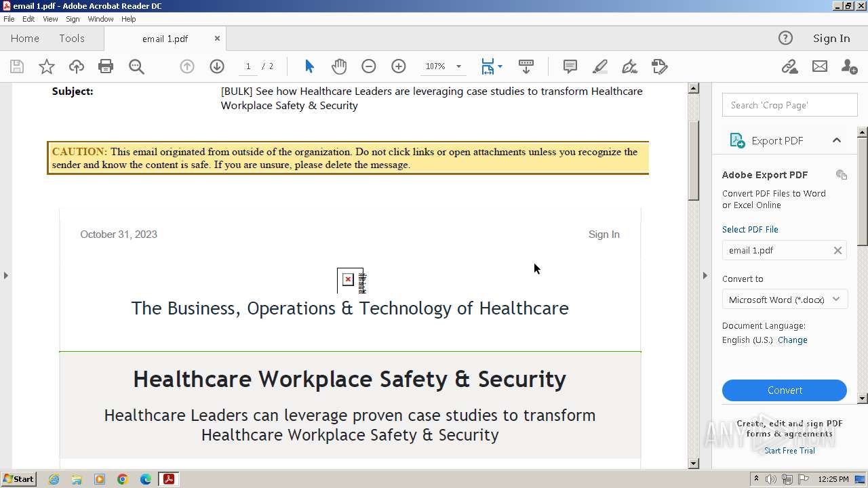Click the Save file icon

[17, 66]
